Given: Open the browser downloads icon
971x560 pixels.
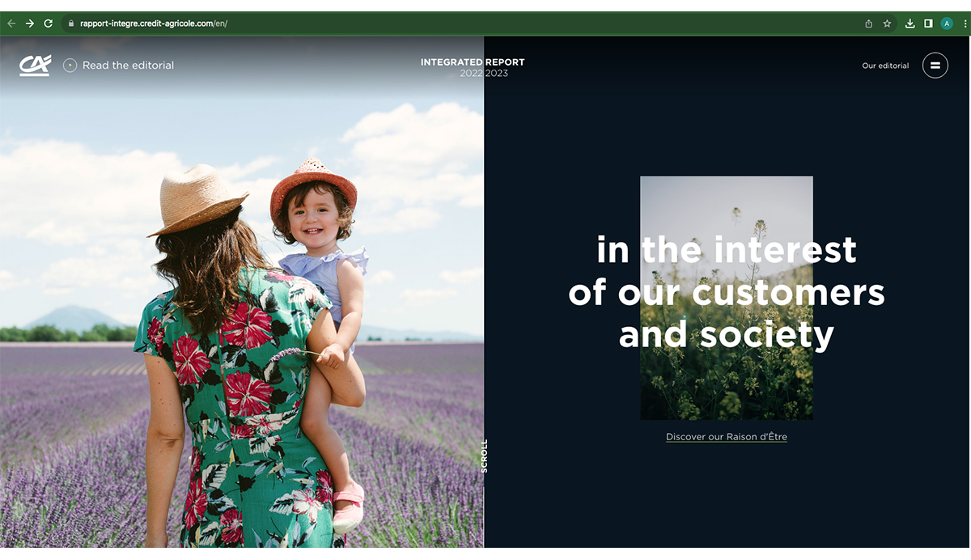Looking at the screenshot, I should click(x=910, y=23).
